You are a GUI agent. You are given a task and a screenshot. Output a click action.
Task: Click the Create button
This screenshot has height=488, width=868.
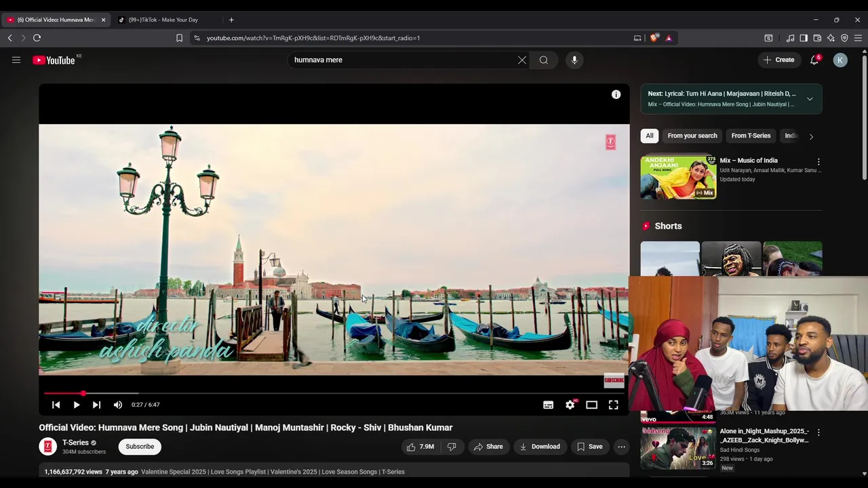(x=778, y=60)
